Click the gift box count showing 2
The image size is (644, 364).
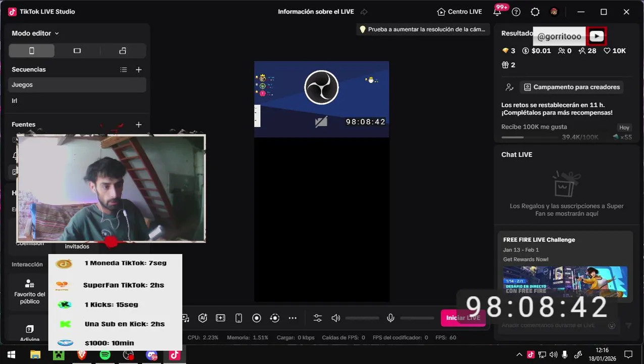[508, 65]
